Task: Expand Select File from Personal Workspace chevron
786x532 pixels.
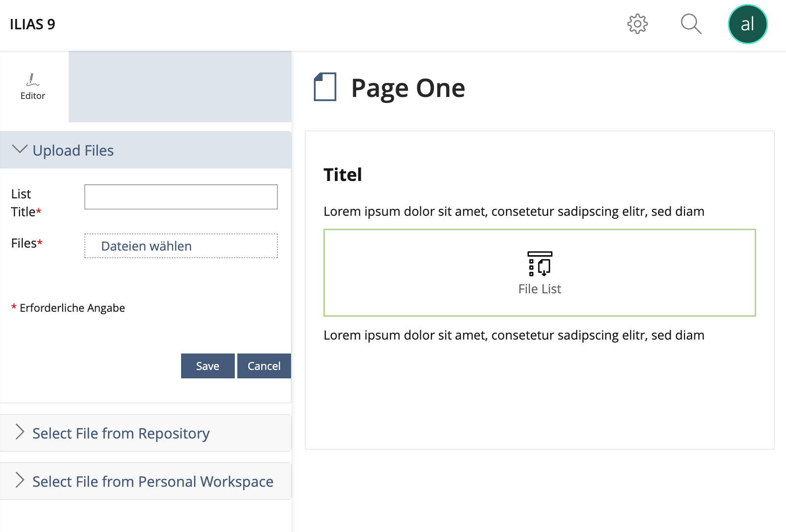Action: tap(20, 480)
